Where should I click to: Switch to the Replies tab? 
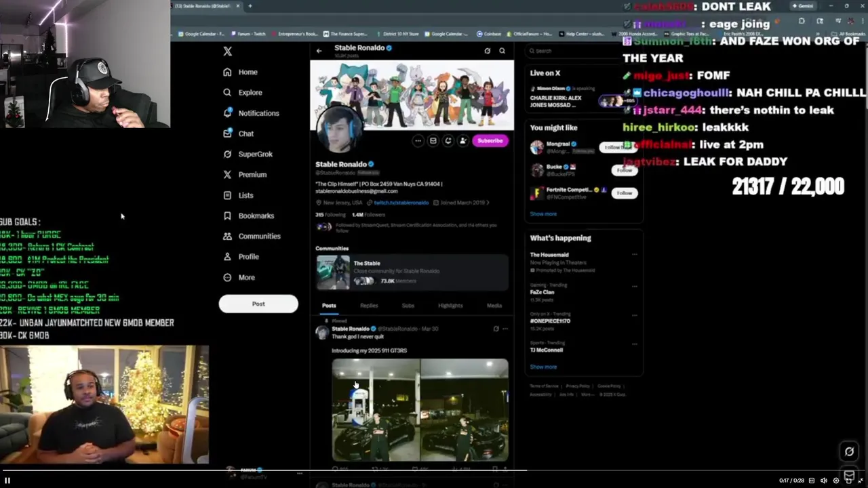coord(369,306)
